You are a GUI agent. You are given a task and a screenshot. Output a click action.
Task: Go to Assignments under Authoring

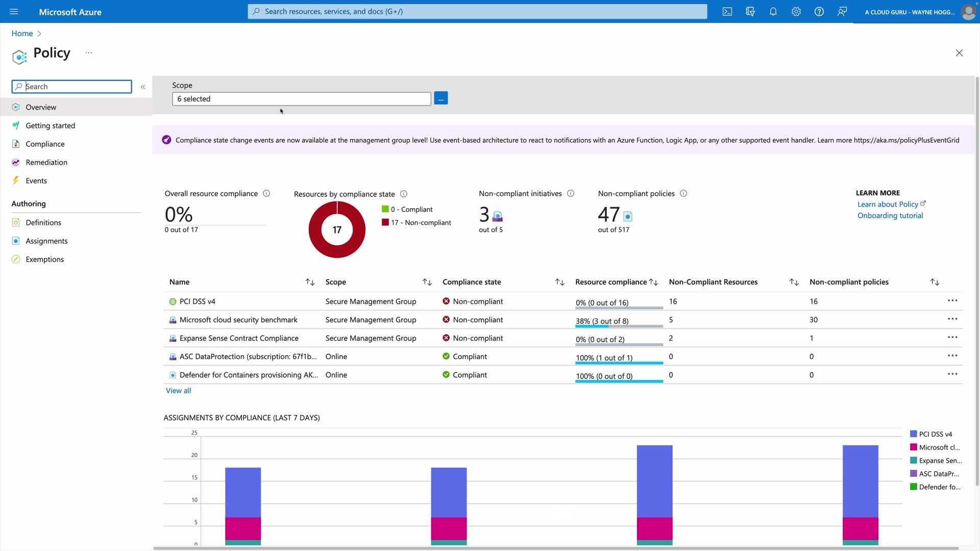coord(46,241)
